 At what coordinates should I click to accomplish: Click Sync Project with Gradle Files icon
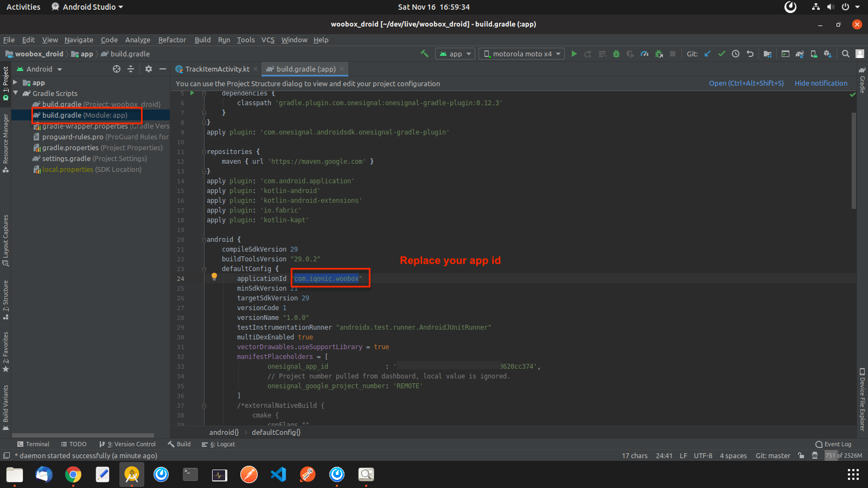[x=800, y=54]
